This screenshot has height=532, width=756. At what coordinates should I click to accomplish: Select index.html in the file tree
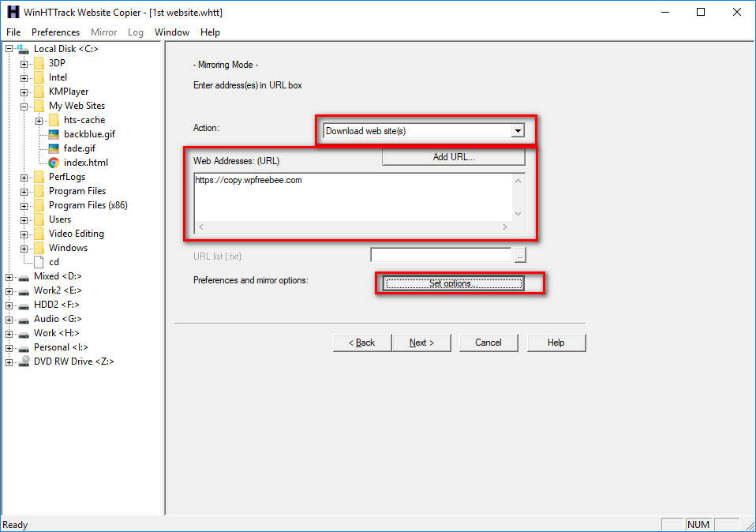coord(86,163)
